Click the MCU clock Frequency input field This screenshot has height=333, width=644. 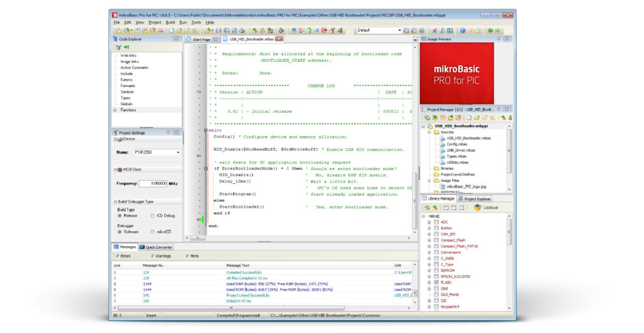click(153, 183)
